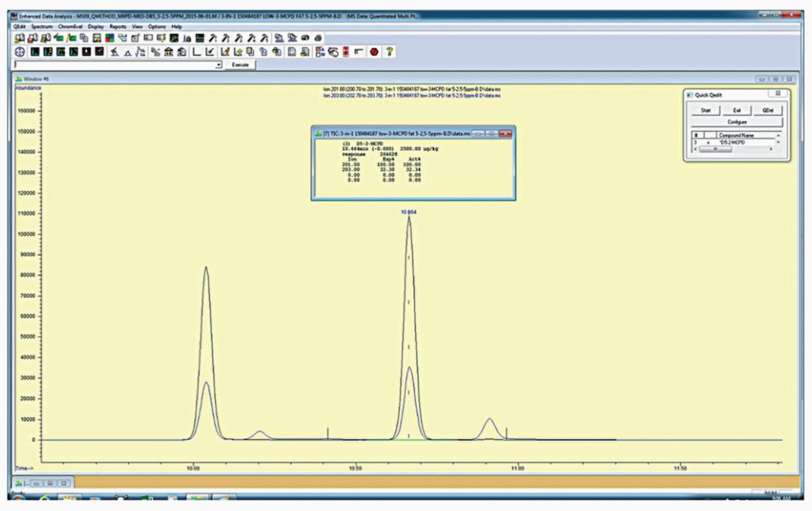Open the command line dropdown arrow
812x511 pixels.
(219, 65)
